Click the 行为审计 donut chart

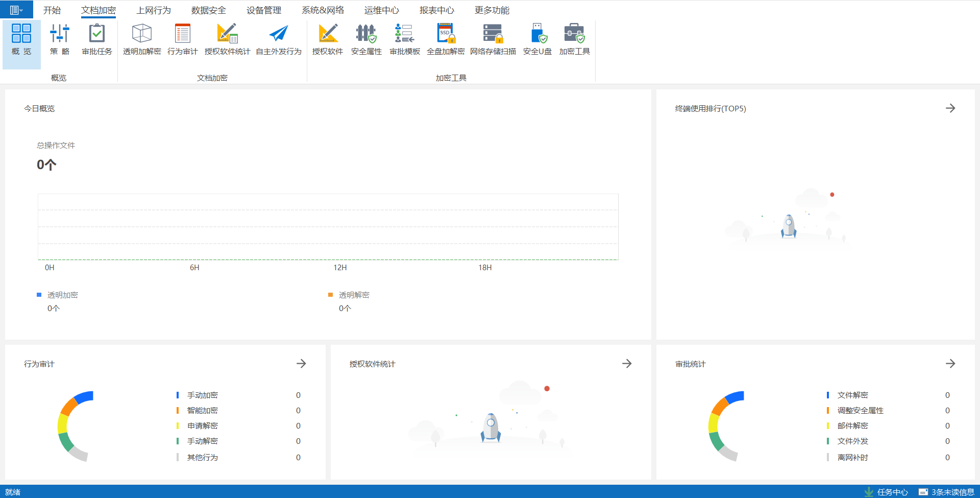point(75,426)
